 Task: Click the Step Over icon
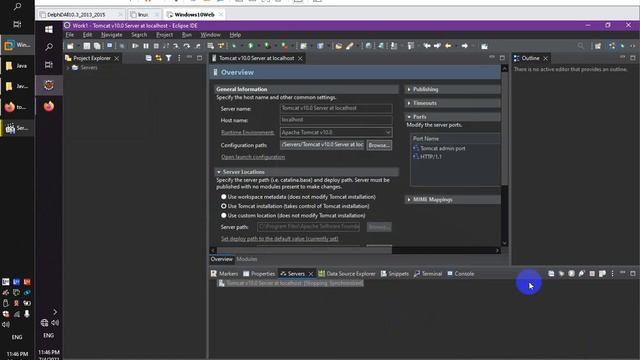coord(187,46)
